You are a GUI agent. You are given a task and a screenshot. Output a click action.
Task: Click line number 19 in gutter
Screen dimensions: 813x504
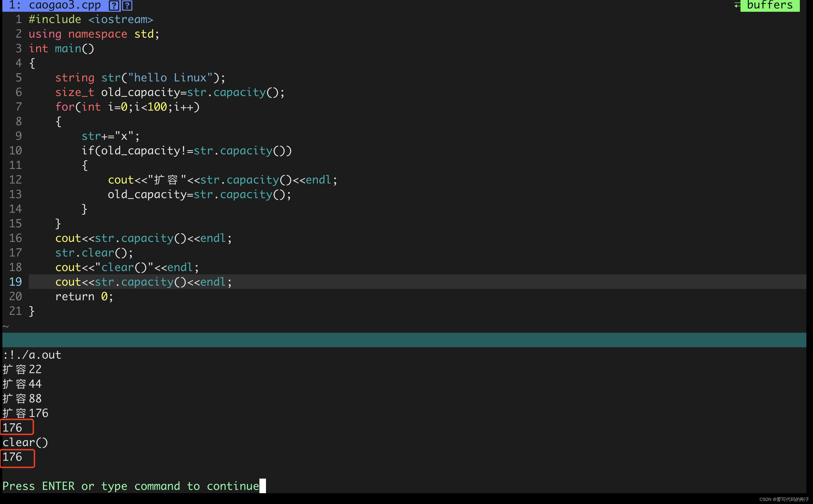pos(15,282)
